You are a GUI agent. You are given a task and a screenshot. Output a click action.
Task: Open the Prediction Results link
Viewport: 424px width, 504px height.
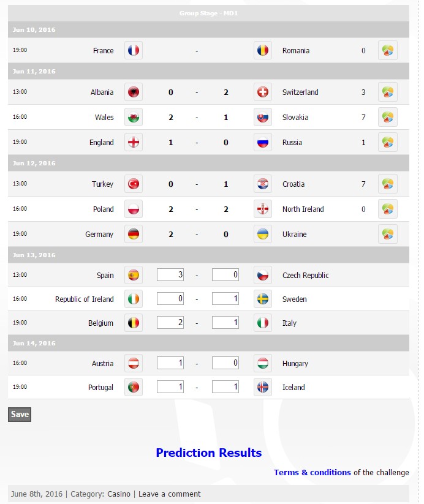click(x=208, y=453)
